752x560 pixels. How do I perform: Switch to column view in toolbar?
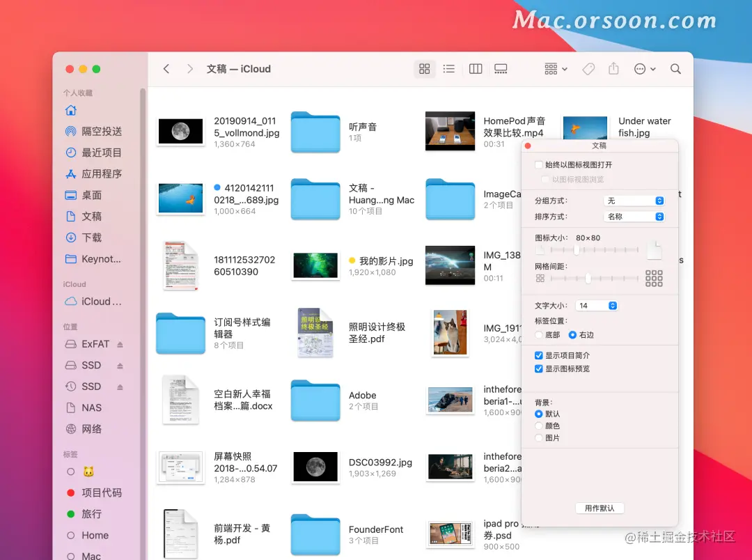click(476, 69)
